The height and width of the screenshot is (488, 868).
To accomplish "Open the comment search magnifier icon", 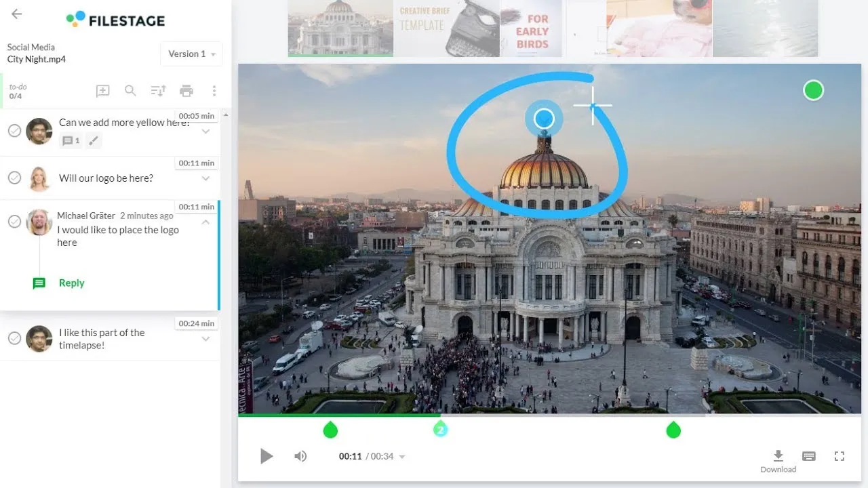I will pyautogui.click(x=130, y=91).
